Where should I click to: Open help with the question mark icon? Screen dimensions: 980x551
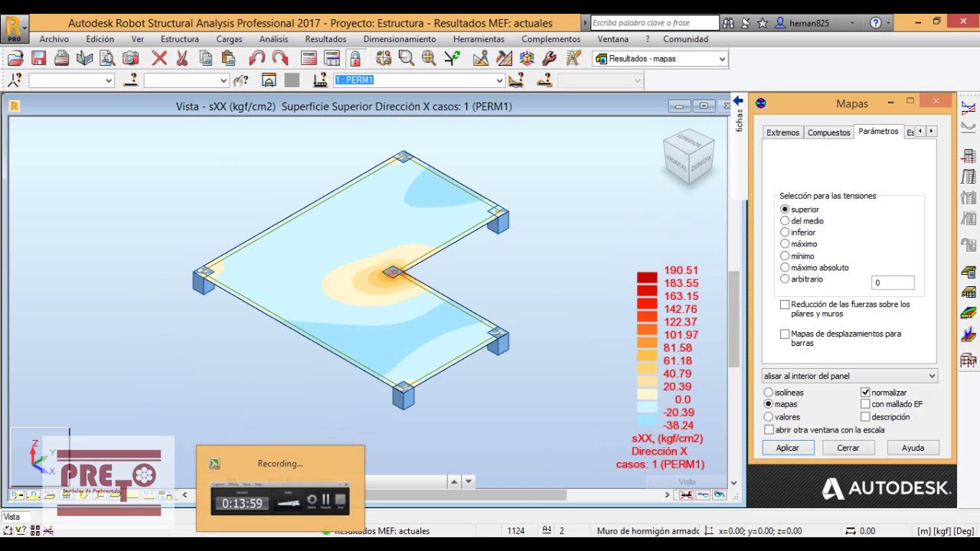876,23
